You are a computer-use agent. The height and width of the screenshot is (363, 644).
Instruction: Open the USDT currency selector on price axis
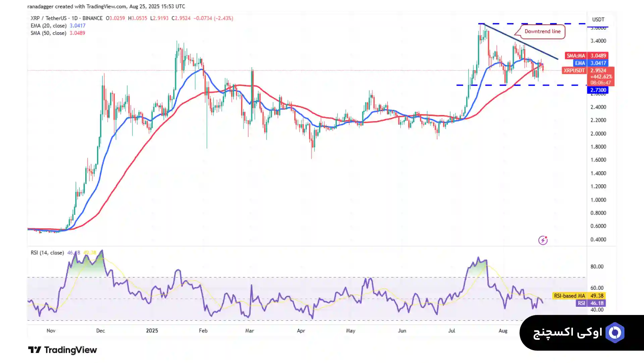[x=598, y=19]
